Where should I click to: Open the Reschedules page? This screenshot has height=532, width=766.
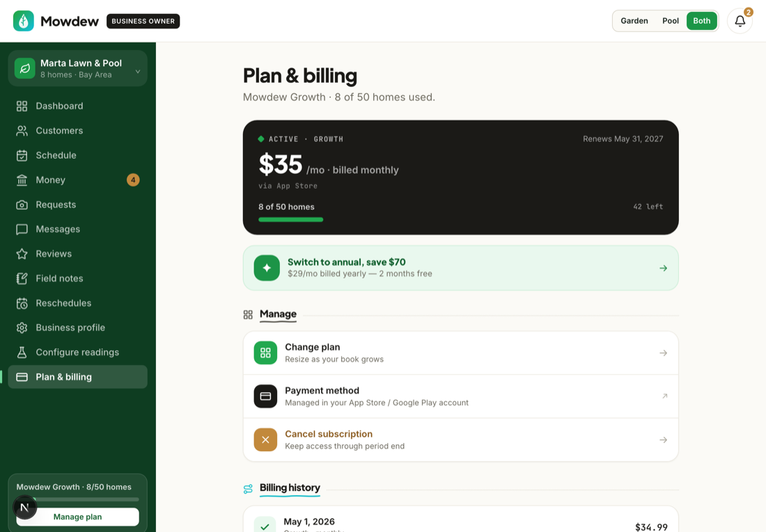(x=78, y=303)
